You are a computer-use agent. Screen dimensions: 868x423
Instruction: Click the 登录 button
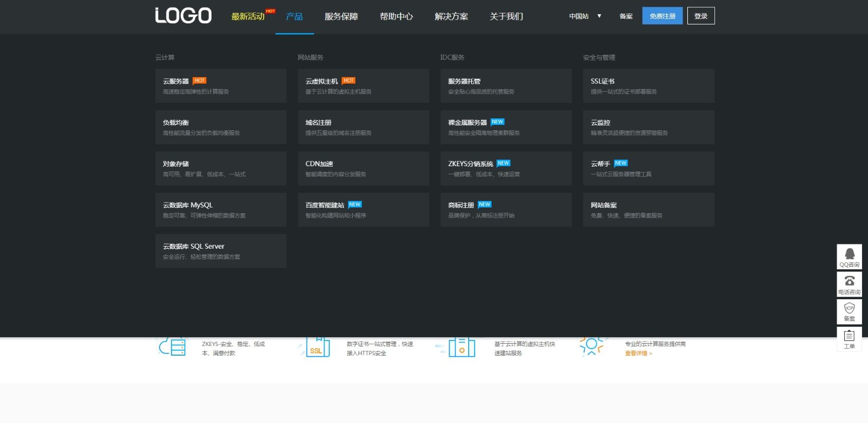pyautogui.click(x=701, y=16)
